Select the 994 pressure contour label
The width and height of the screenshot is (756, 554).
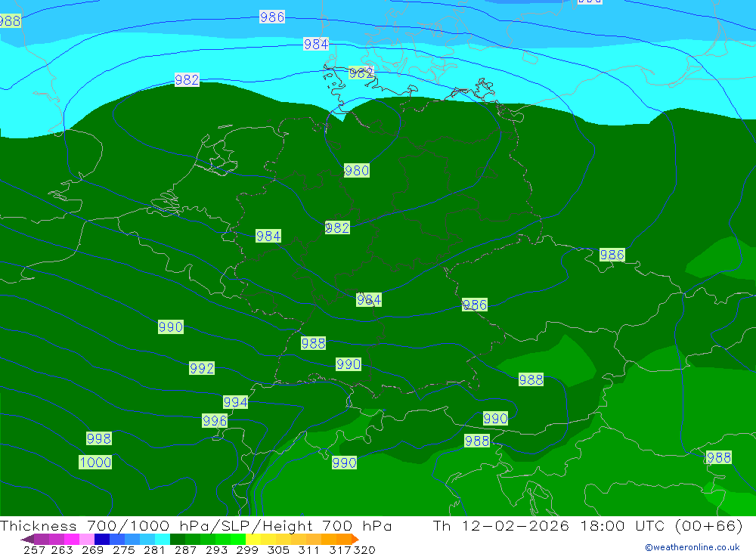(235, 402)
